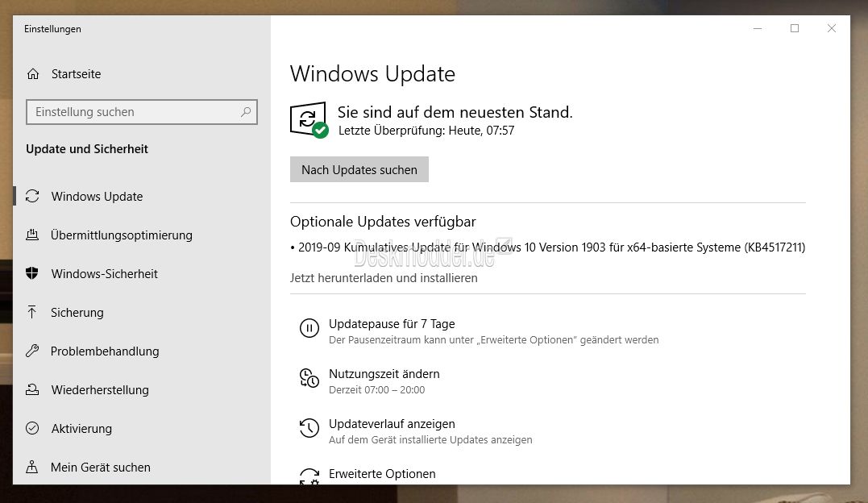Click the wrench icon for Problembehandlung
This screenshot has height=503, width=868.
(32, 351)
